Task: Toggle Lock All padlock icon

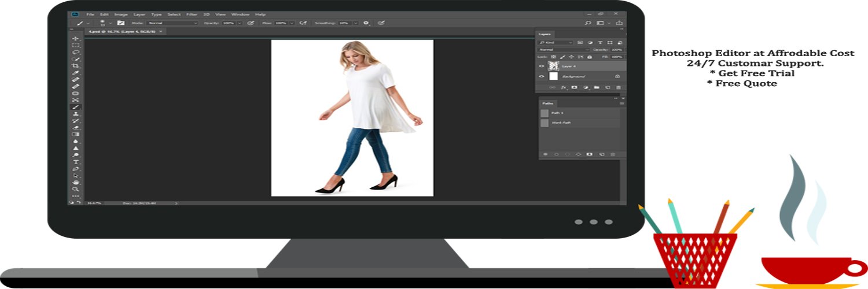Action: click(590, 57)
